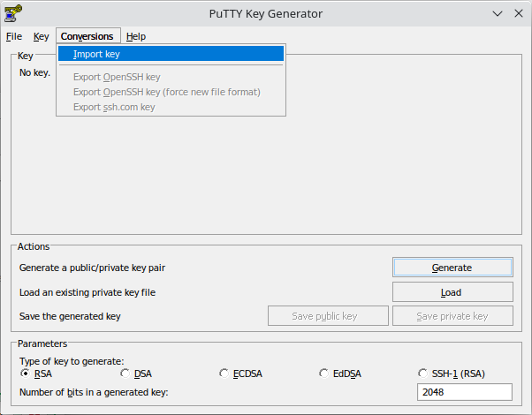The height and width of the screenshot is (415, 532).
Task: Click the window minimize chevron icon
Action: (498, 13)
